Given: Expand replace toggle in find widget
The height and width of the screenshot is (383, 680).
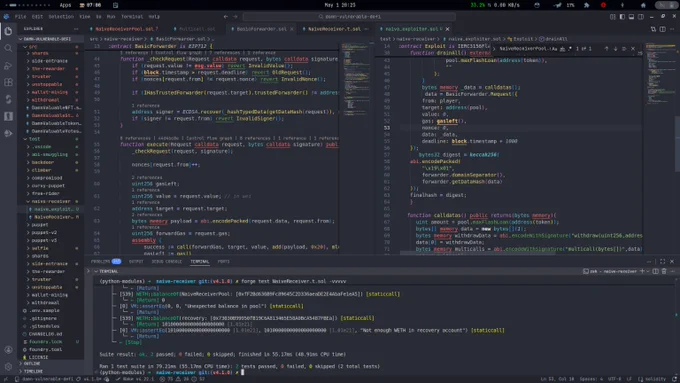Looking at the screenshot, I should click(x=495, y=49).
